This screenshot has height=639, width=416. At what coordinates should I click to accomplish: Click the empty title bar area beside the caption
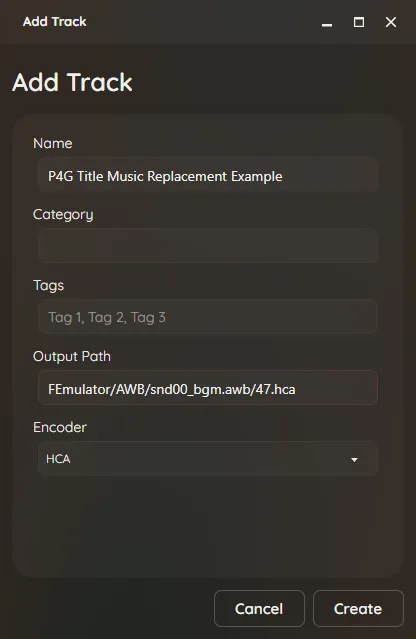click(202, 22)
